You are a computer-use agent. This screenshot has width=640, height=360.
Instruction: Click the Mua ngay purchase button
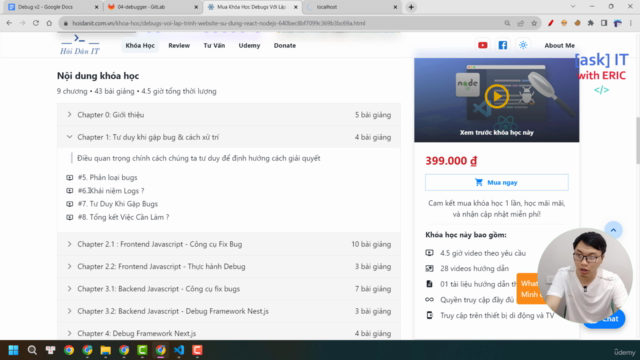[496, 182]
